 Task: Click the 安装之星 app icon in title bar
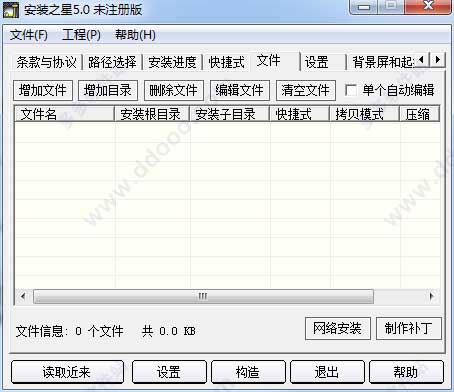pos(11,9)
